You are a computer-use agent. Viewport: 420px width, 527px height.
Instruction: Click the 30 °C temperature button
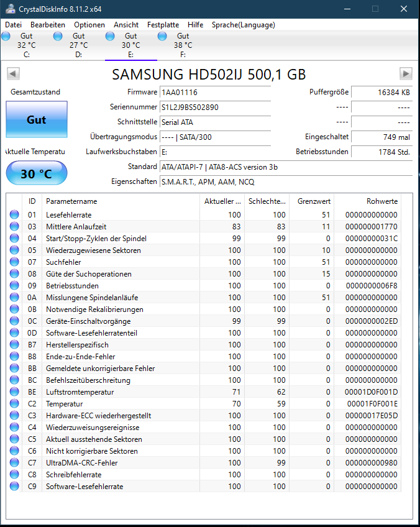(37, 173)
